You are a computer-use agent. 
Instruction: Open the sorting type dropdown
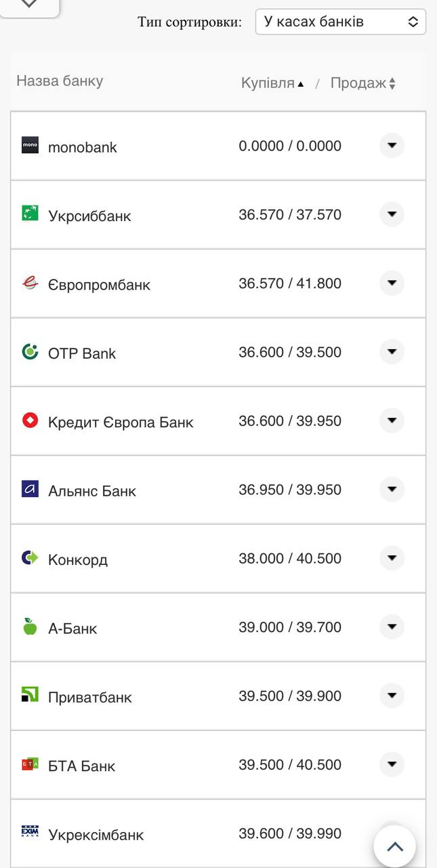point(341,21)
